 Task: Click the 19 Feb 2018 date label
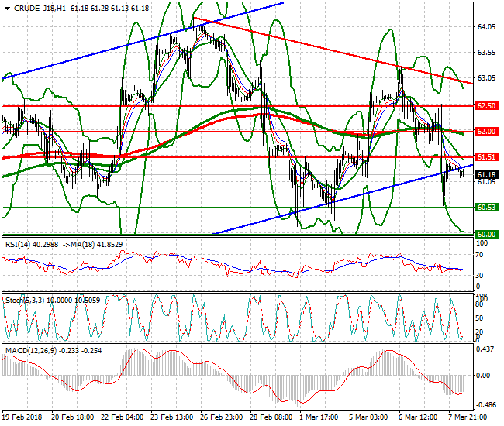click(x=22, y=417)
